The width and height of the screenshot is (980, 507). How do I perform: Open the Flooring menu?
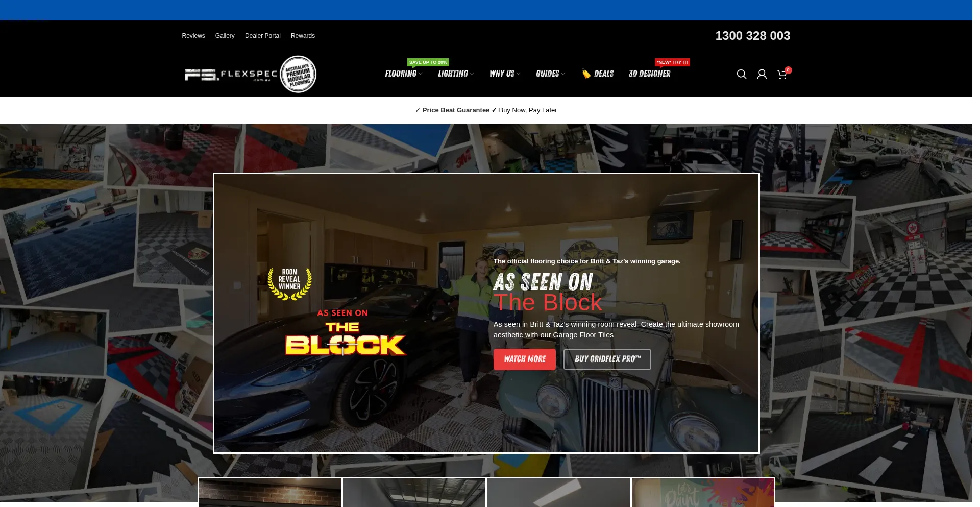point(401,74)
